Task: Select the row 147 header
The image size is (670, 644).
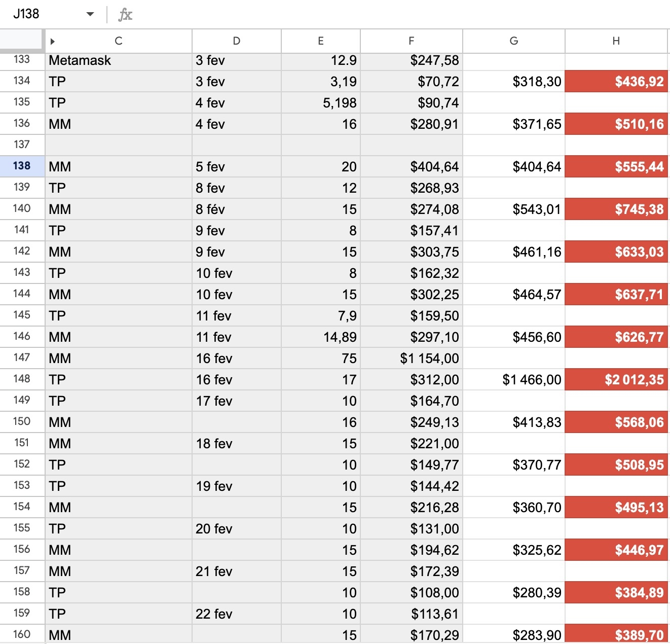Action: [22, 357]
